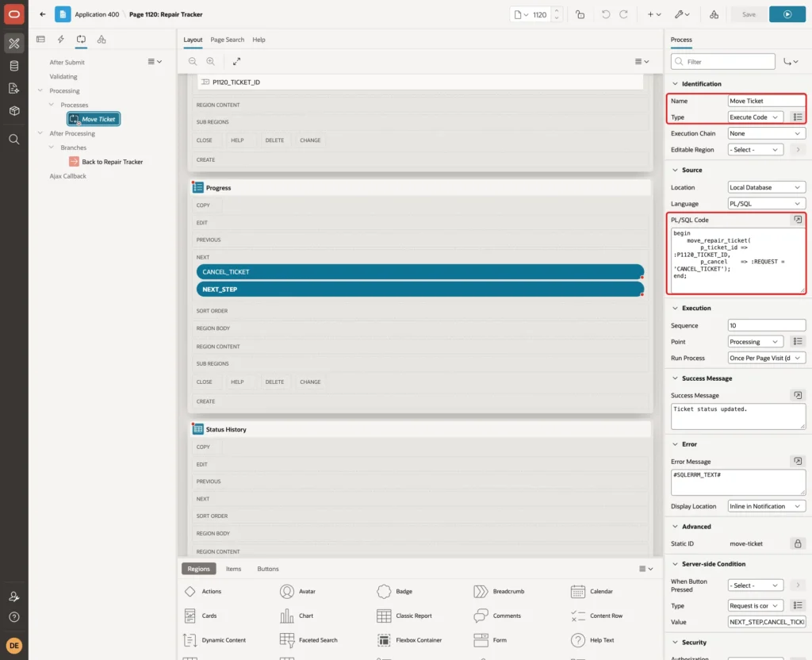Open the help question mark icon
The image size is (812, 660).
point(14,617)
